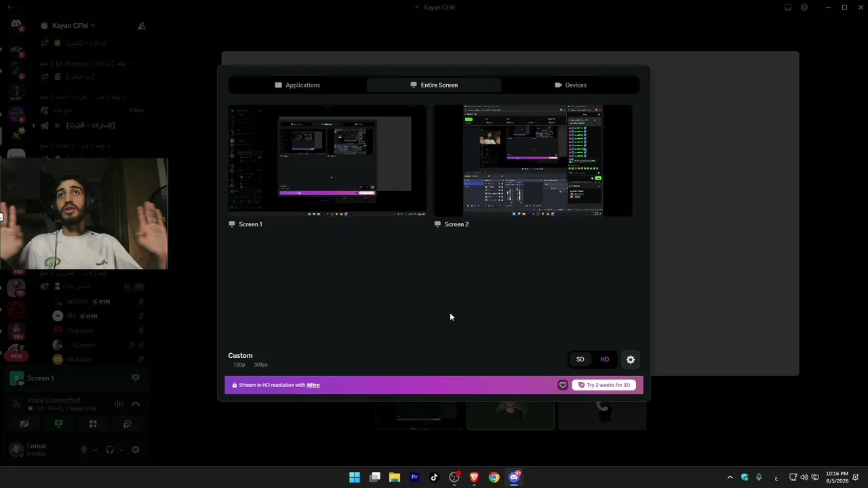The height and width of the screenshot is (488, 868).
Task: Choose the Screen 2 preview thumbnail
Action: [x=533, y=161]
